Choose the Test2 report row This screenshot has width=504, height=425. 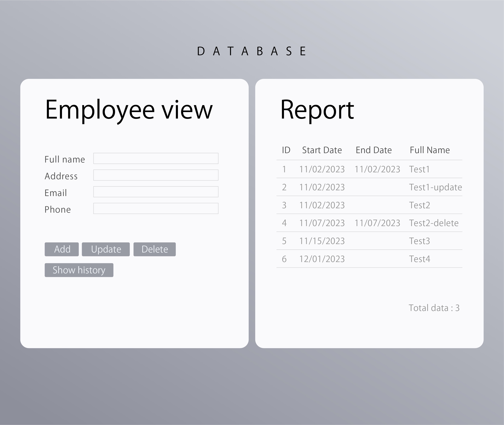369,205
